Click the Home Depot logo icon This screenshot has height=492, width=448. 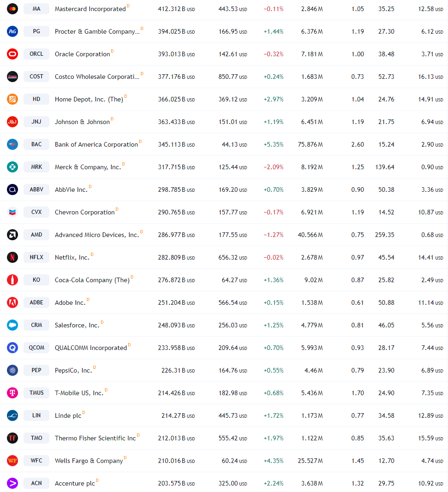[12, 99]
